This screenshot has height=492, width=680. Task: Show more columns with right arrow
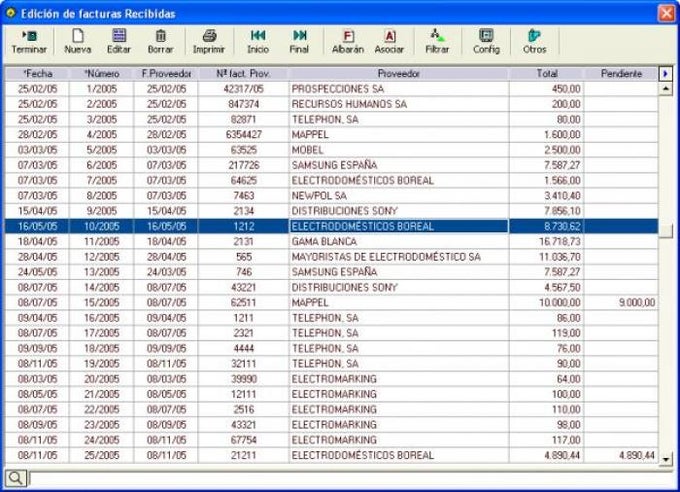pos(665,74)
